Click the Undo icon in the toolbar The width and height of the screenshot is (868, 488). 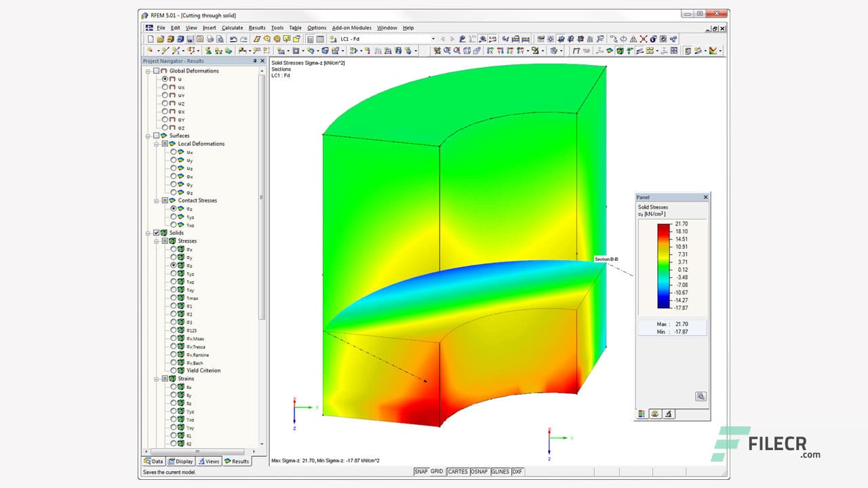click(x=232, y=39)
